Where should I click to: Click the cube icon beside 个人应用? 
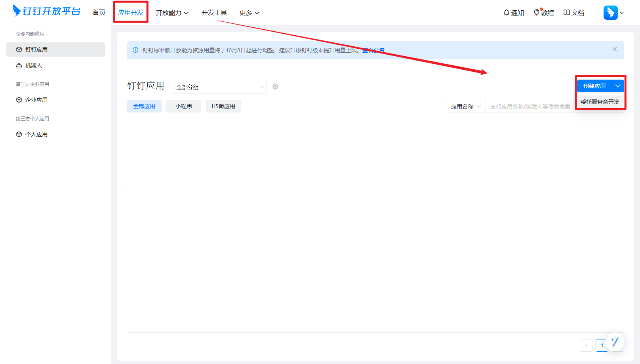(19, 134)
